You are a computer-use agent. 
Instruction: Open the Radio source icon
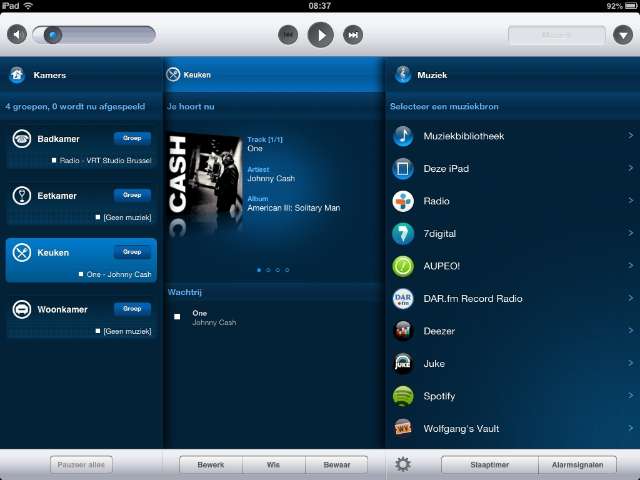tap(403, 201)
